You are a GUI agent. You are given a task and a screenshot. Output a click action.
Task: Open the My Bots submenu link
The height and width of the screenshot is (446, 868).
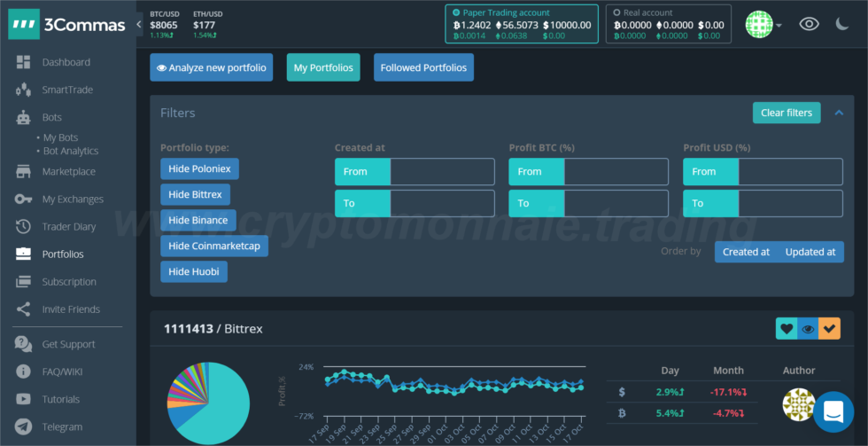coord(61,137)
